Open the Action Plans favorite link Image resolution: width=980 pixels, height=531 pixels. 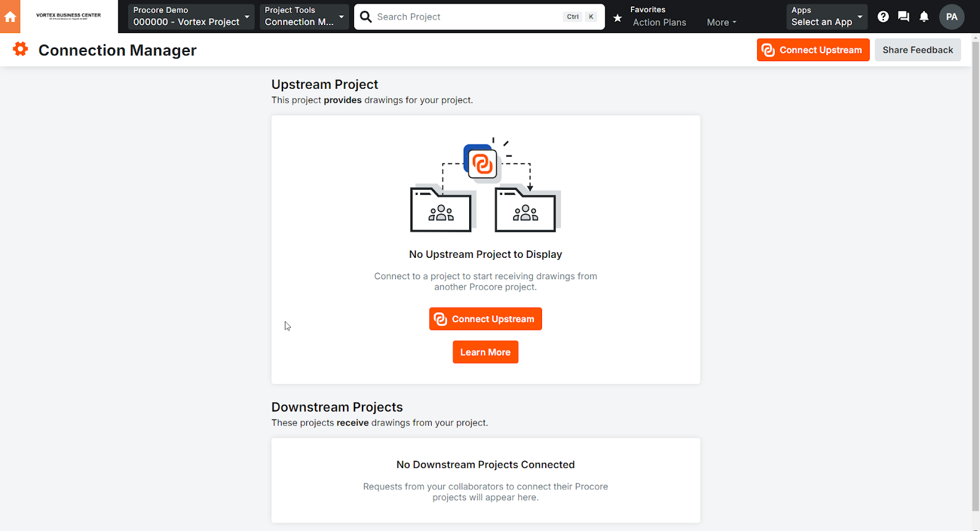coord(659,22)
